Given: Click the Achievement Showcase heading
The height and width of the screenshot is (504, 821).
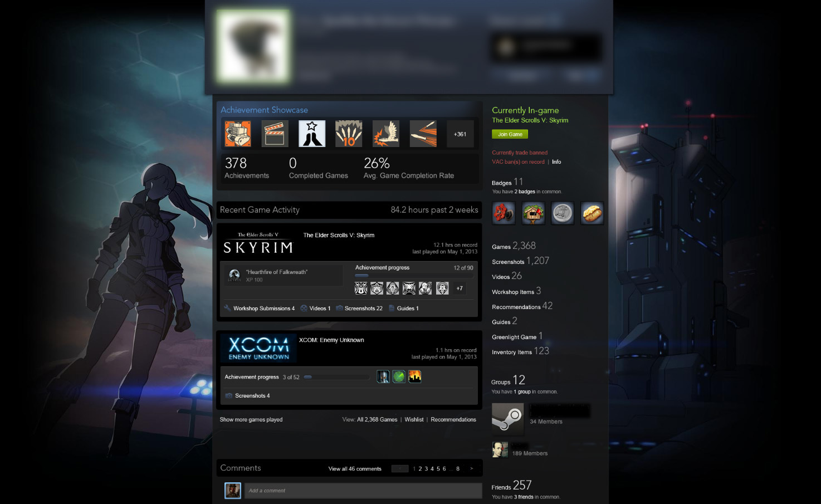Looking at the screenshot, I should coord(264,110).
